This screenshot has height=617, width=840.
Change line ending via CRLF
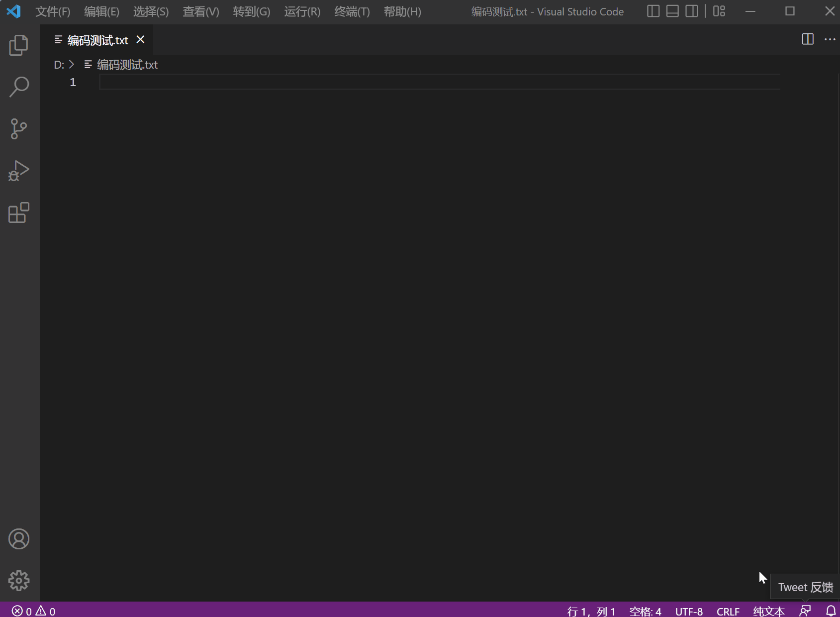[x=728, y=611]
